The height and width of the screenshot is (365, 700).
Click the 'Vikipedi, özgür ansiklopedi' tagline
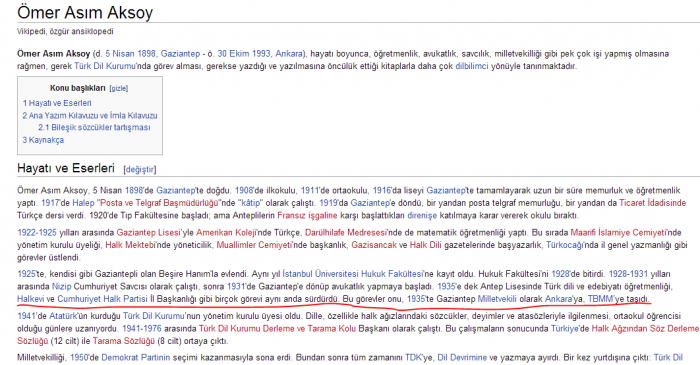tap(65, 32)
